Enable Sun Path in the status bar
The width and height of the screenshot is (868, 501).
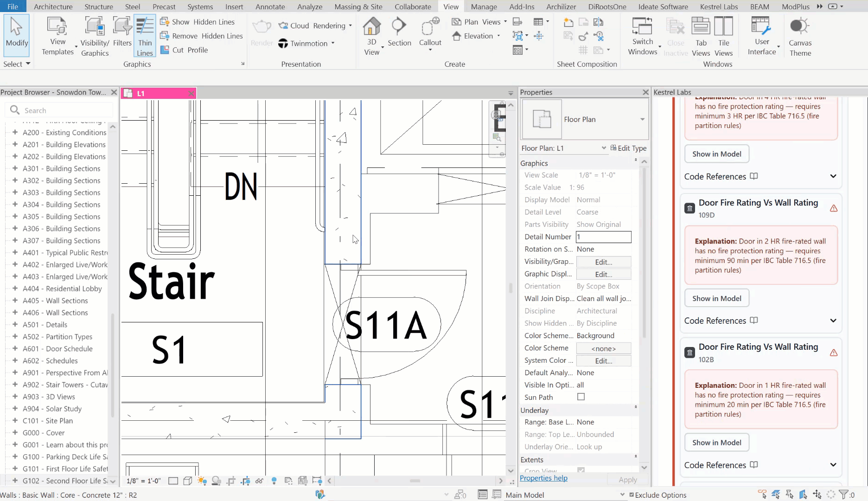pos(202,481)
